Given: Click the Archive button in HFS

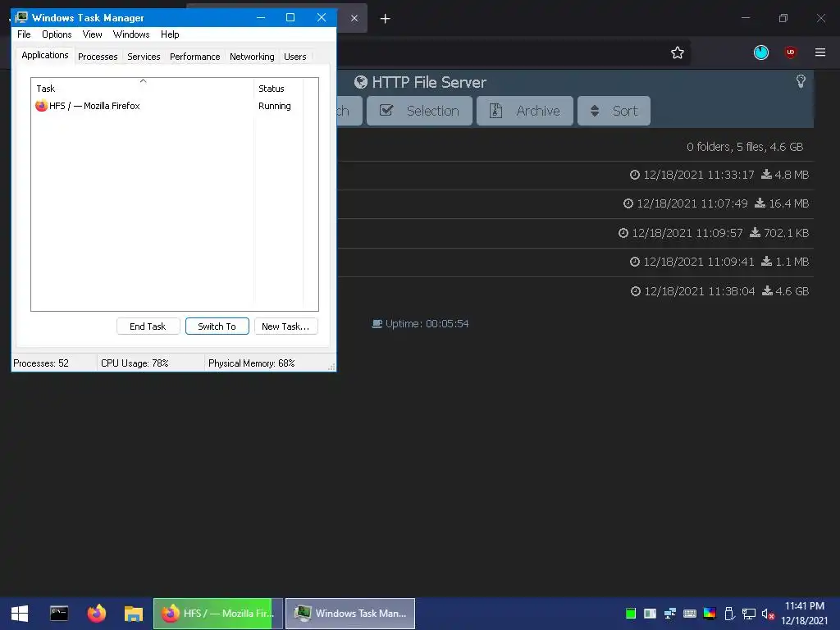Looking at the screenshot, I should coord(525,111).
